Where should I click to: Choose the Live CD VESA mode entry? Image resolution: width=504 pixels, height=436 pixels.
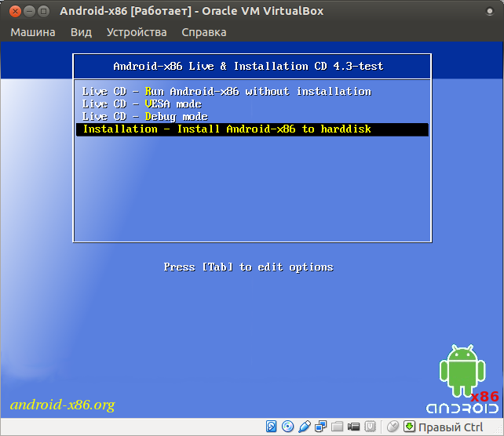click(141, 104)
